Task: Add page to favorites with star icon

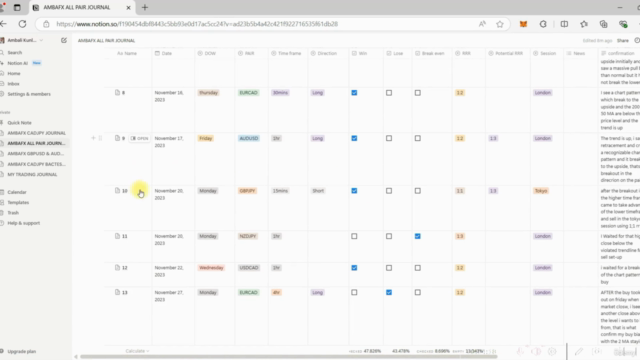Action: click(500, 24)
